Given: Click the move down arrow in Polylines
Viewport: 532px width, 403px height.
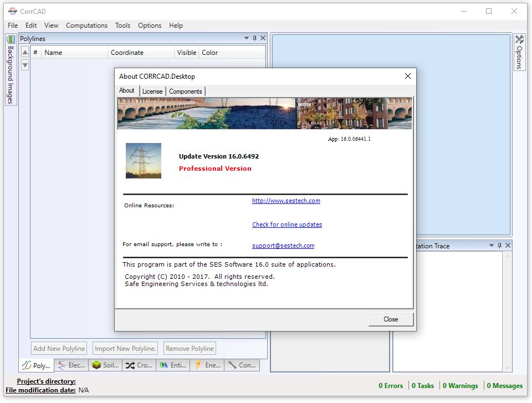Looking at the screenshot, I should coord(25,65).
